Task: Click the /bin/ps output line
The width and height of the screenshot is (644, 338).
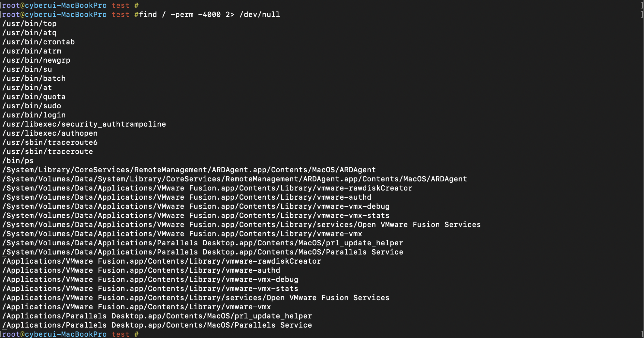Action: click(18, 161)
